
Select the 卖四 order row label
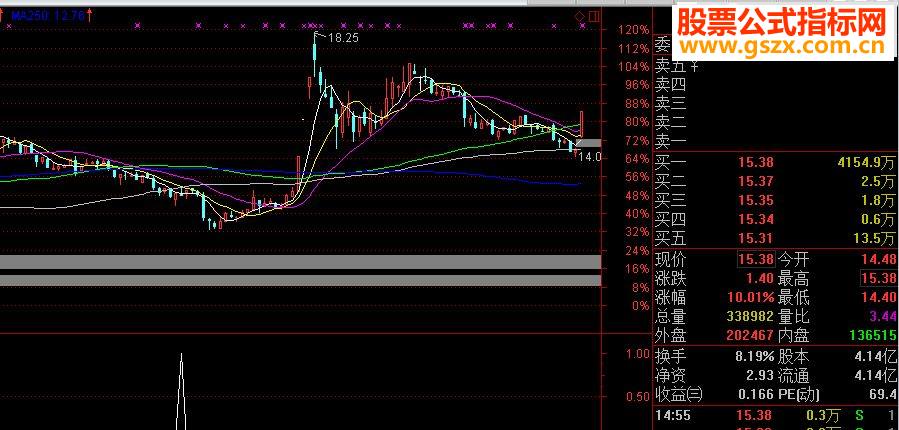(671, 85)
